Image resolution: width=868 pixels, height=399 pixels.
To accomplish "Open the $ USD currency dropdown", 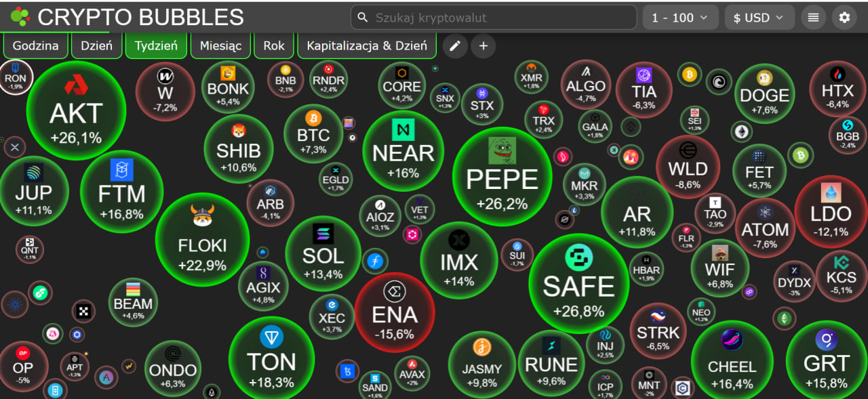I will pyautogui.click(x=759, y=18).
